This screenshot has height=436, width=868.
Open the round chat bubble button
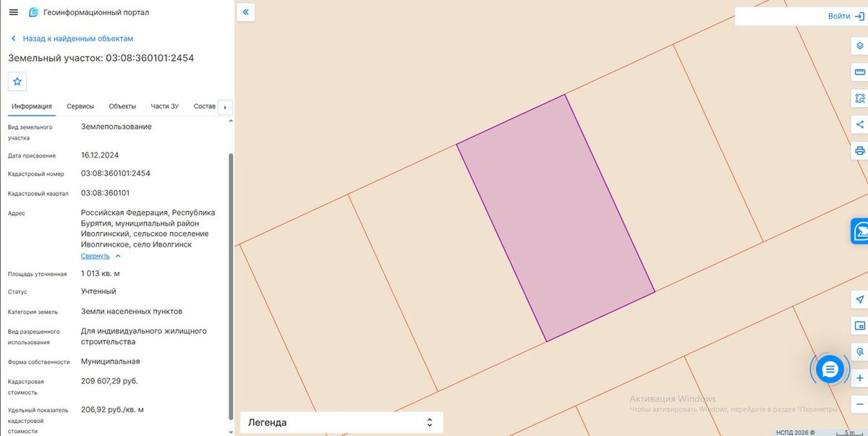[x=830, y=369]
